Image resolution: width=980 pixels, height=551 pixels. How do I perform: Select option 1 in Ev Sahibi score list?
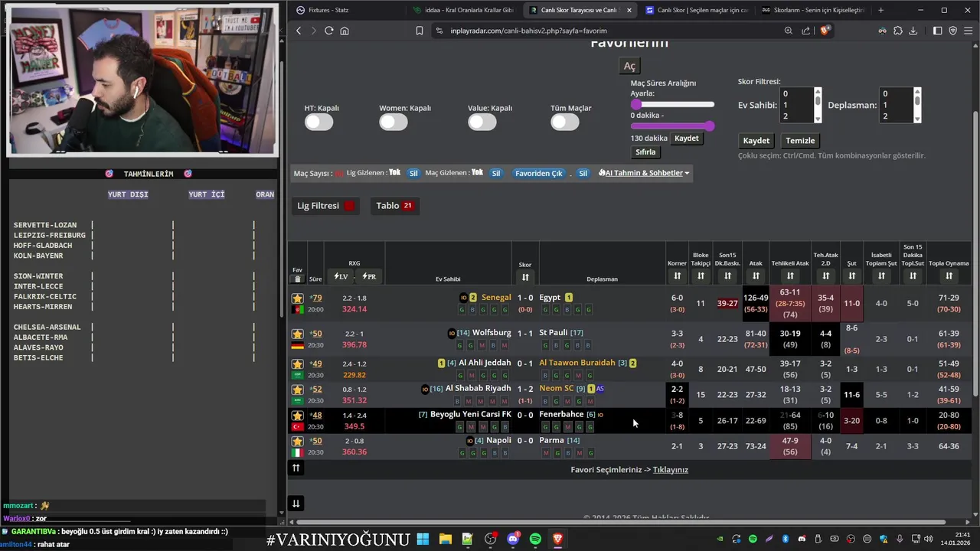[x=797, y=105]
